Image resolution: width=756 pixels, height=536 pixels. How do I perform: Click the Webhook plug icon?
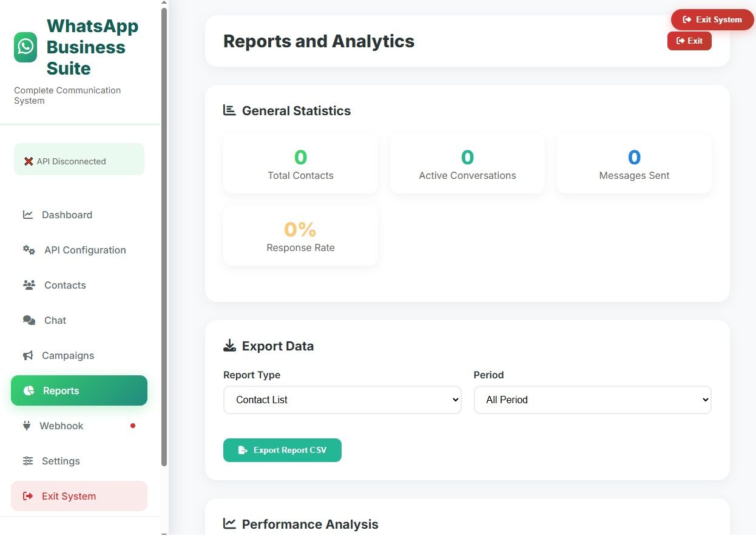[27, 426]
